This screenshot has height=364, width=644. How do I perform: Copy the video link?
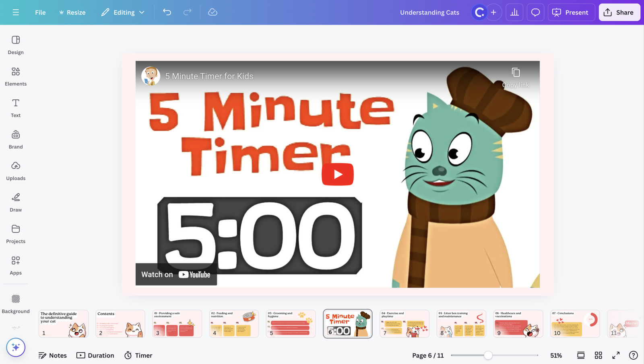pyautogui.click(x=515, y=73)
